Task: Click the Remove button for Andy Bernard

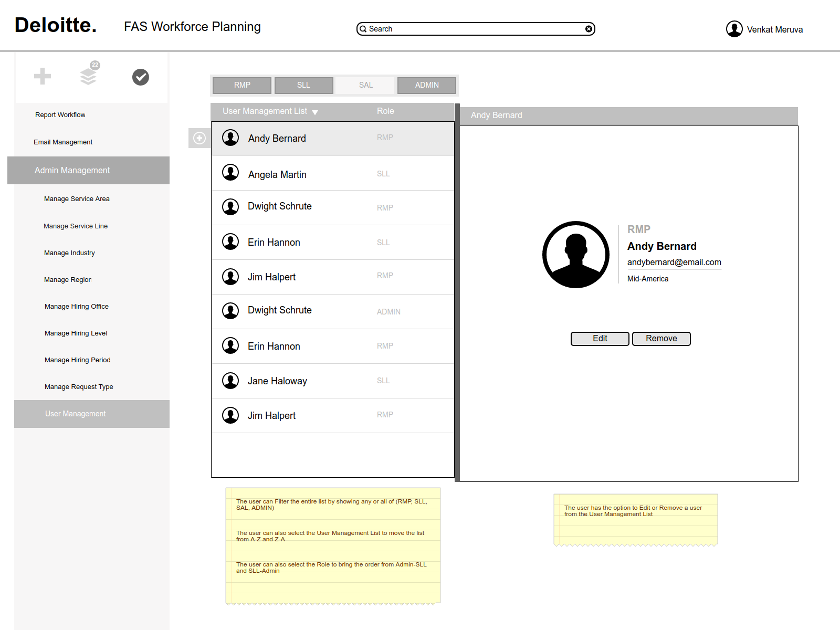Action: coord(661,339)
